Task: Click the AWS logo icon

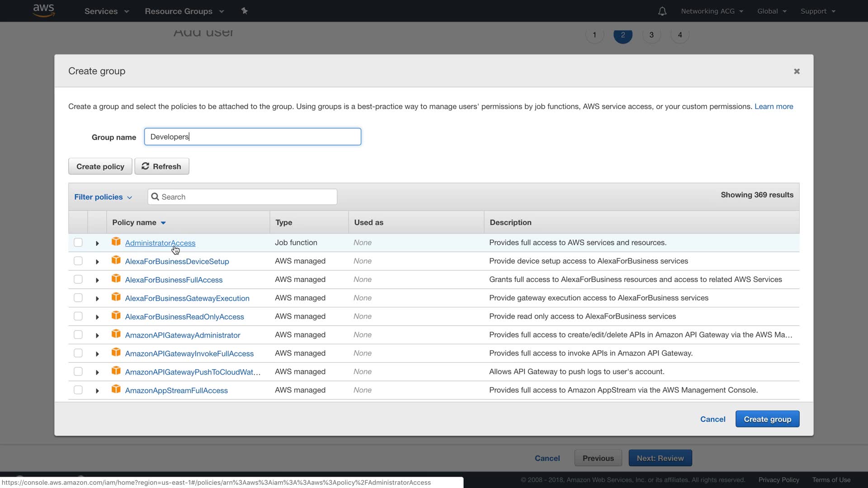Action: coord(43,10)
